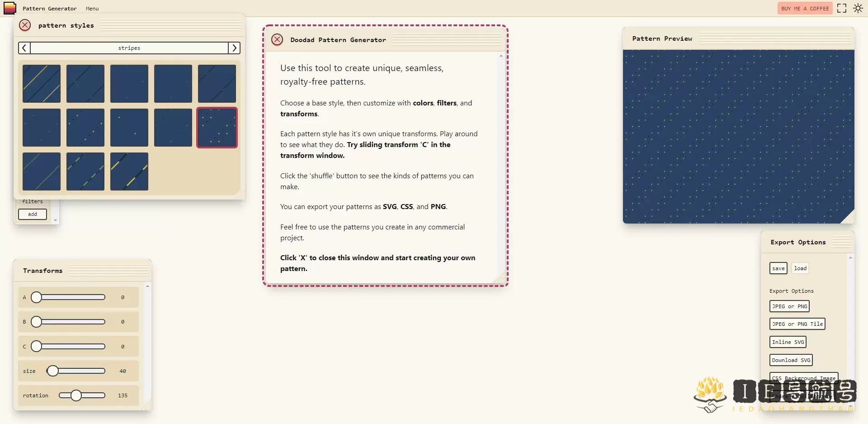Switch light/dark theme with sun icon

(858, 8)
